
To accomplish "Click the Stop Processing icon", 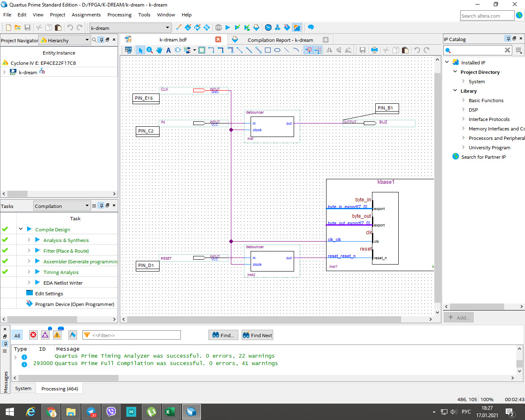I will (219, 27).
